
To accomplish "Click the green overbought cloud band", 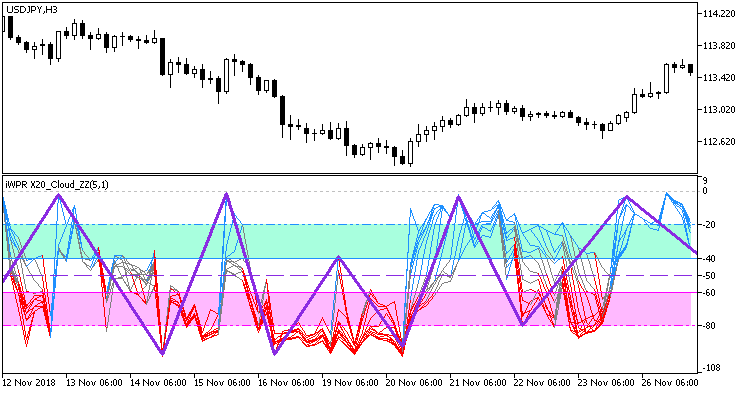I will pyautogui.click(x=347, y=241).
